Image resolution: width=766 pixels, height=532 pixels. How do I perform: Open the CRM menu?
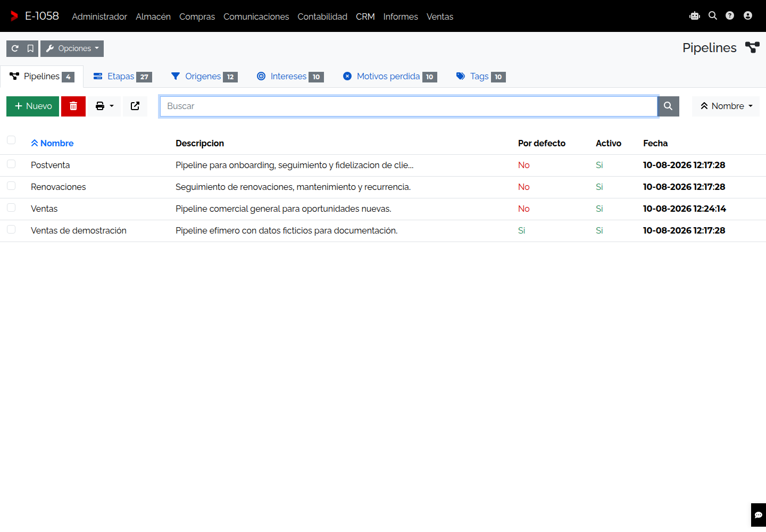point(365,16)
